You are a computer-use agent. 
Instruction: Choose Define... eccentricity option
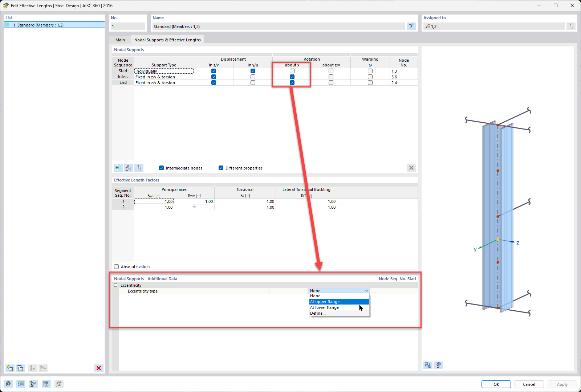click(339, 313)
